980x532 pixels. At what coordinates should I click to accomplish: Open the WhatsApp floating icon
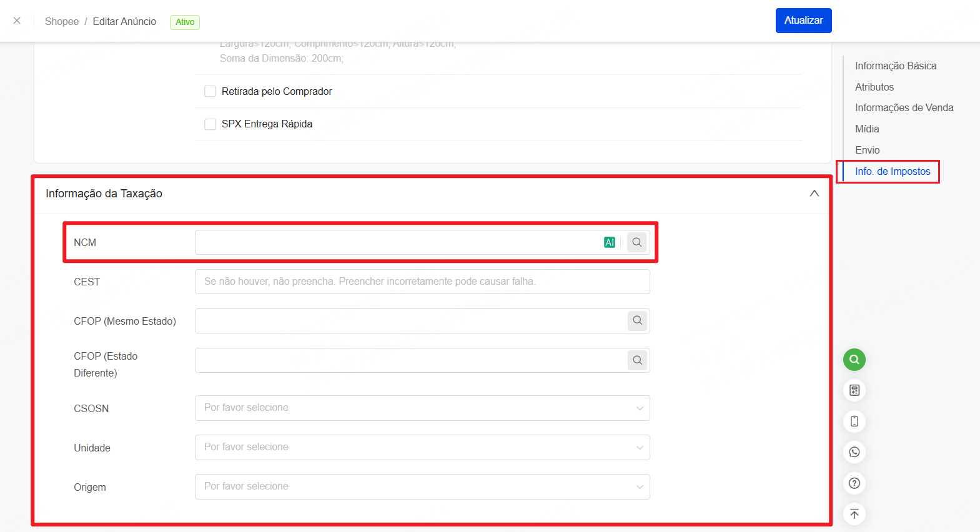click(x=854, y=452)
